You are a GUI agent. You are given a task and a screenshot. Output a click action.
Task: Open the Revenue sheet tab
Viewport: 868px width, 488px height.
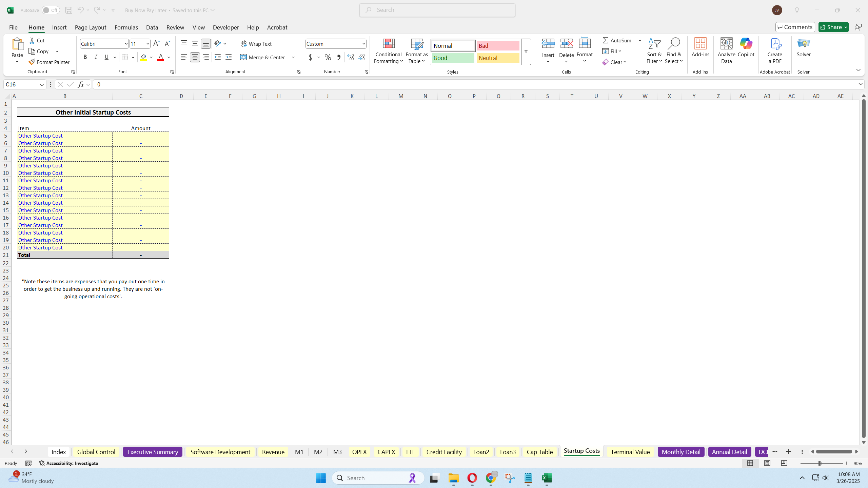(x=273, y=451)
